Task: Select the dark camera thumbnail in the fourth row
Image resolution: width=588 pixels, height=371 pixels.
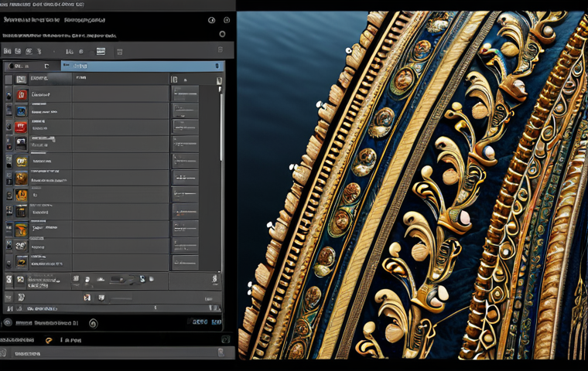Action: pyautogui.click(x=21, y=144)
